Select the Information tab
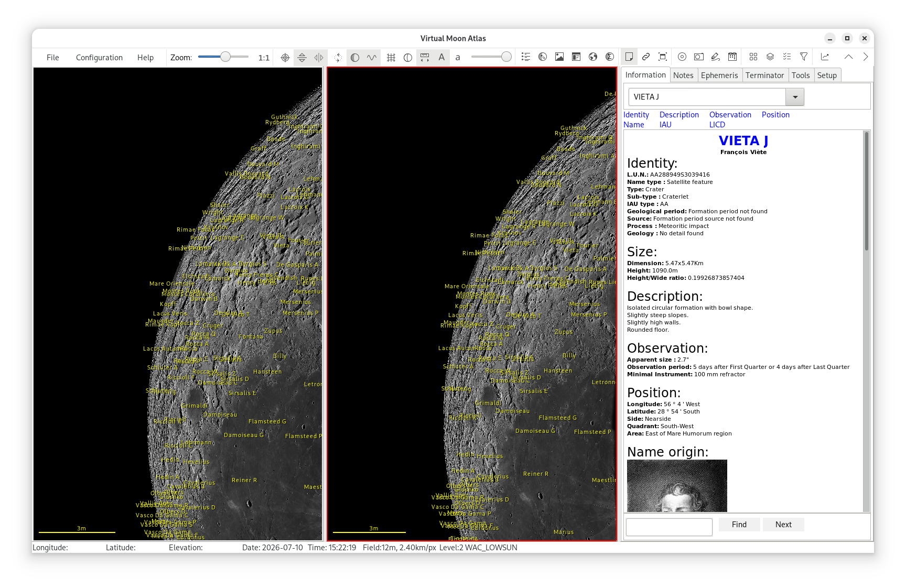906x588 pixels. coord(645,75)
